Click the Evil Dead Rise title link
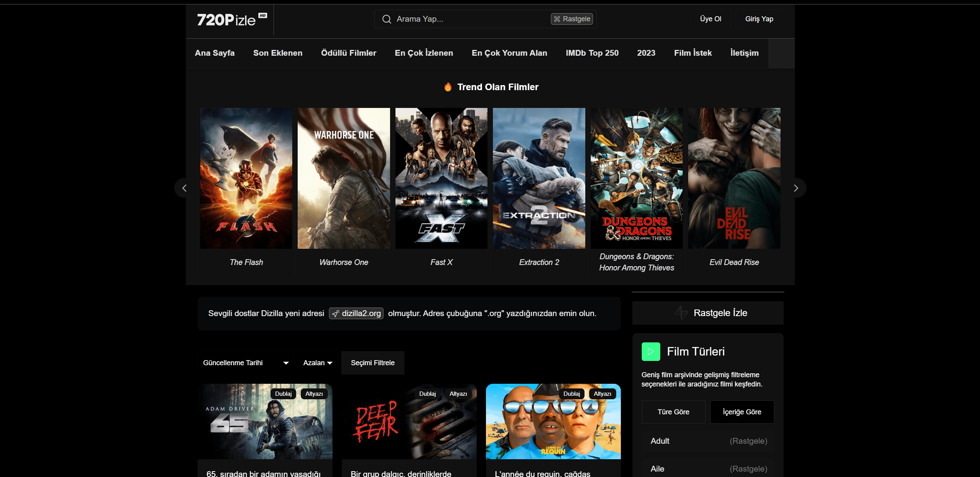 coord(734,262)
